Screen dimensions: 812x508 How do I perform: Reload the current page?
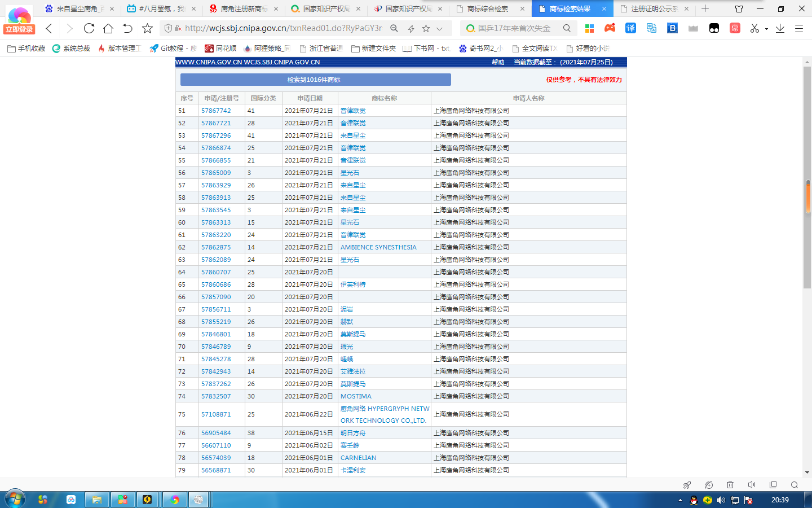89,28
